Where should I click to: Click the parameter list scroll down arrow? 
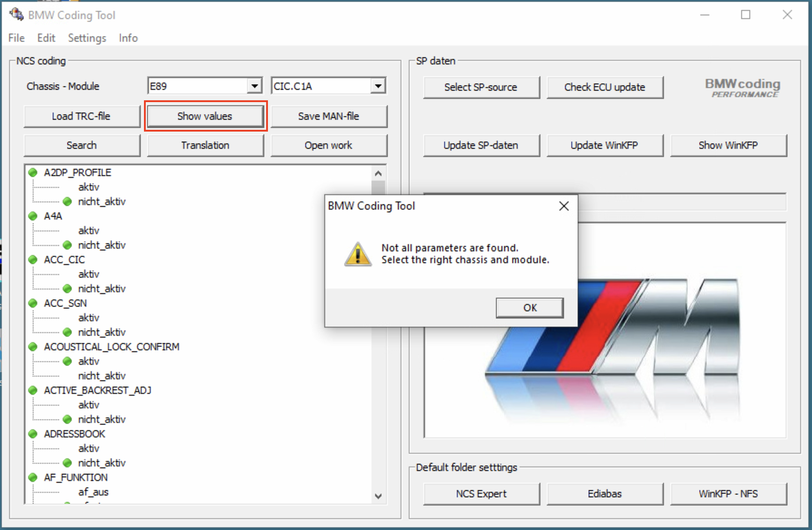click(378, 496)
